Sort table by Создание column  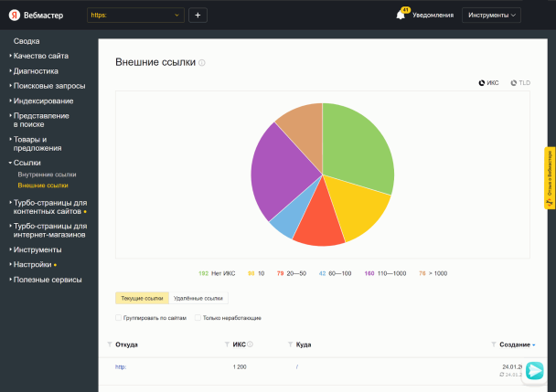point(517,344)
